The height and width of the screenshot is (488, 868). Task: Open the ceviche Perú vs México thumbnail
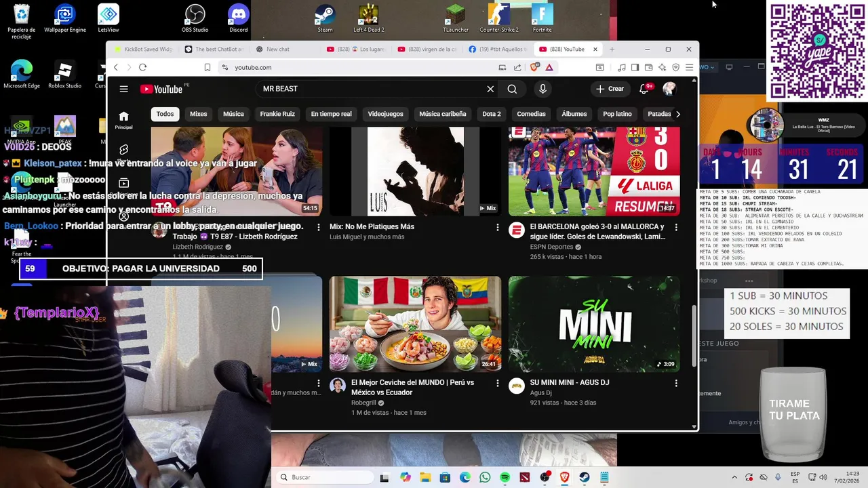point(415,324)
